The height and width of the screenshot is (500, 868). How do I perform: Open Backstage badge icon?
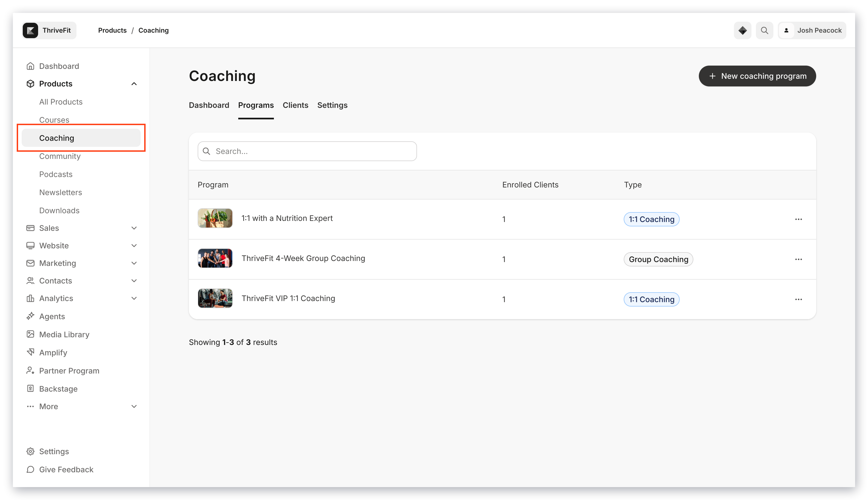30,388
